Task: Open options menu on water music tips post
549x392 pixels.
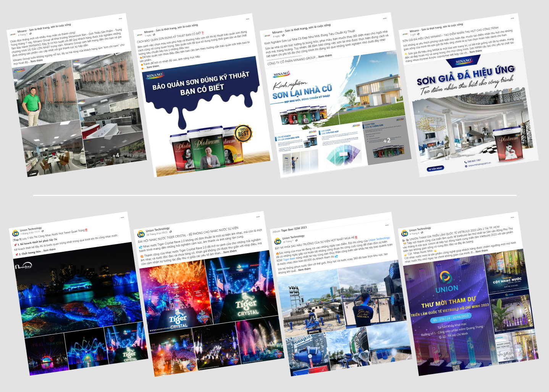Action: coord(122,217)
